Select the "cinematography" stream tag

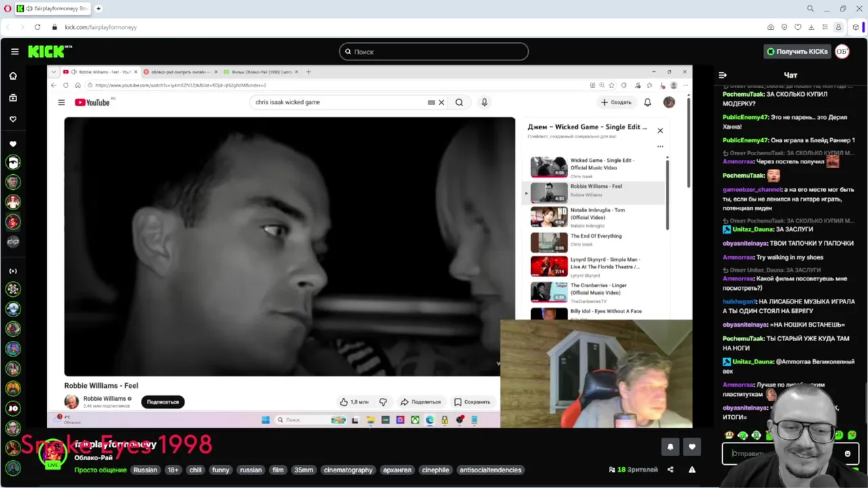[349, 470]
